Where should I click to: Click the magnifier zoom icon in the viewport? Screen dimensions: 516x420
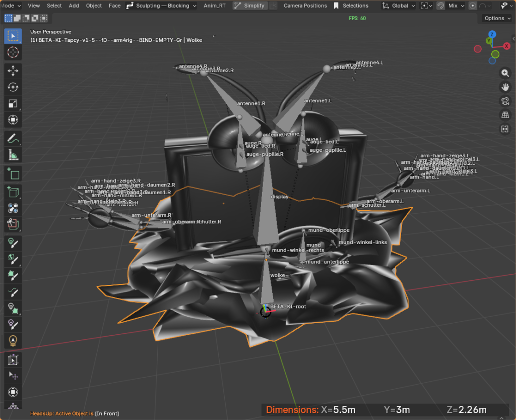pyautogui.click(x=505, y=73)
